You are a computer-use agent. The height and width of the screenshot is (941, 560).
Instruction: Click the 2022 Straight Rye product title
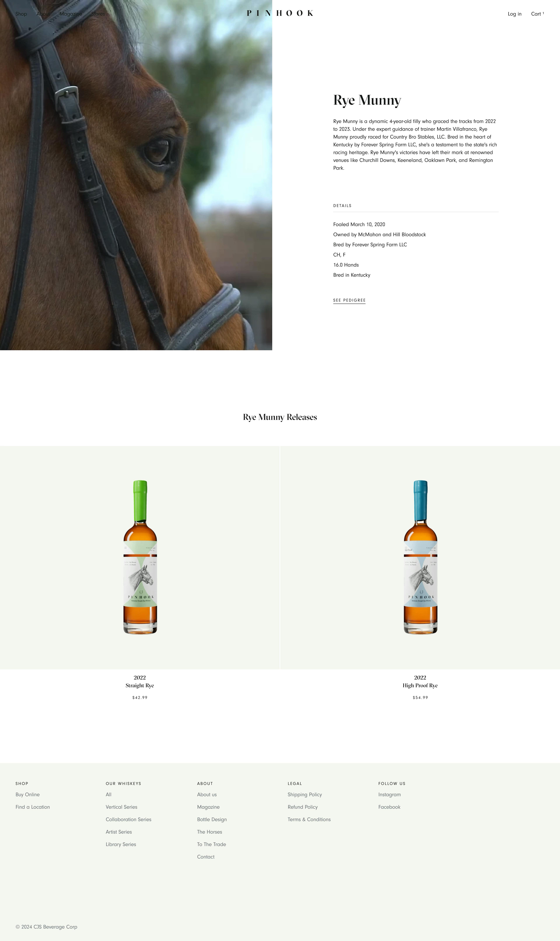pyautogui.click(x=140, y=681)
